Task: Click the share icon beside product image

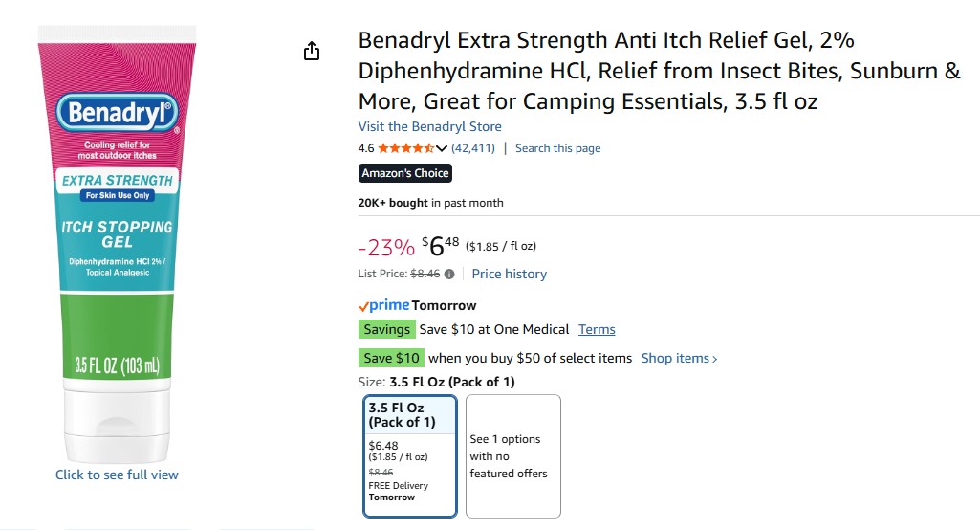Action: (x=312, y=52)
